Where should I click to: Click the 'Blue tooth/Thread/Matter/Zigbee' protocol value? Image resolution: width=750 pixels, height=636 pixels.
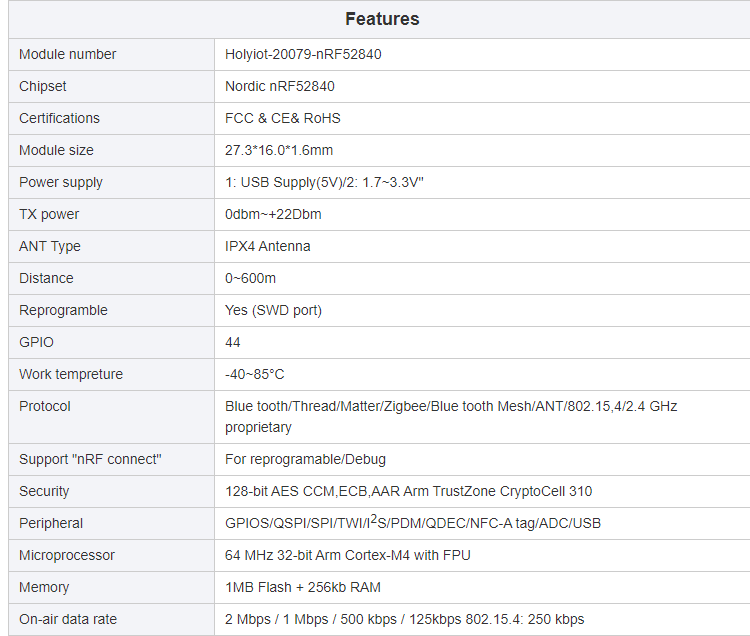[x=451, y=417]
